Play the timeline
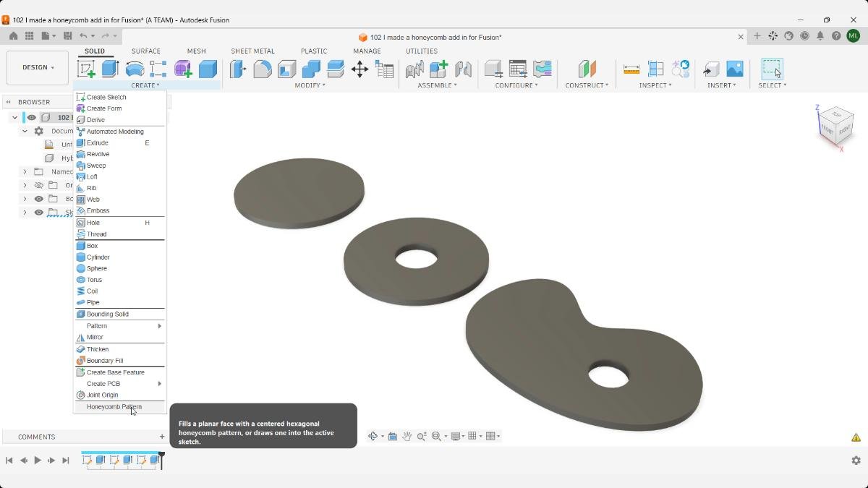 coord(38,460)
